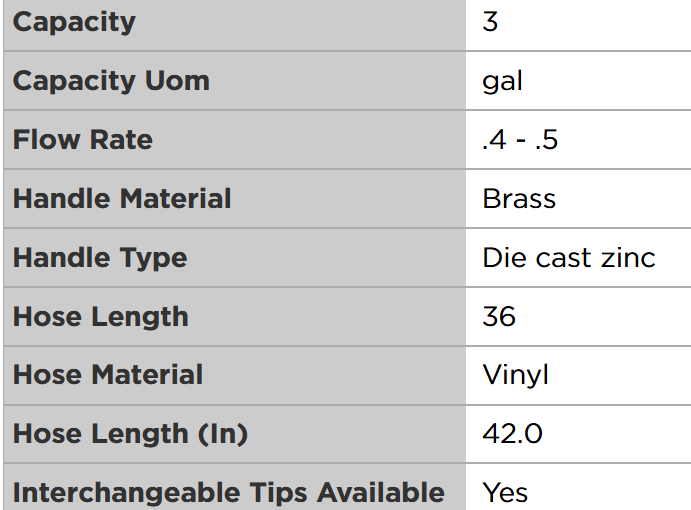Select the '.4' minimum flow rate number
691x510 pixels.
[x=493, y=140]
